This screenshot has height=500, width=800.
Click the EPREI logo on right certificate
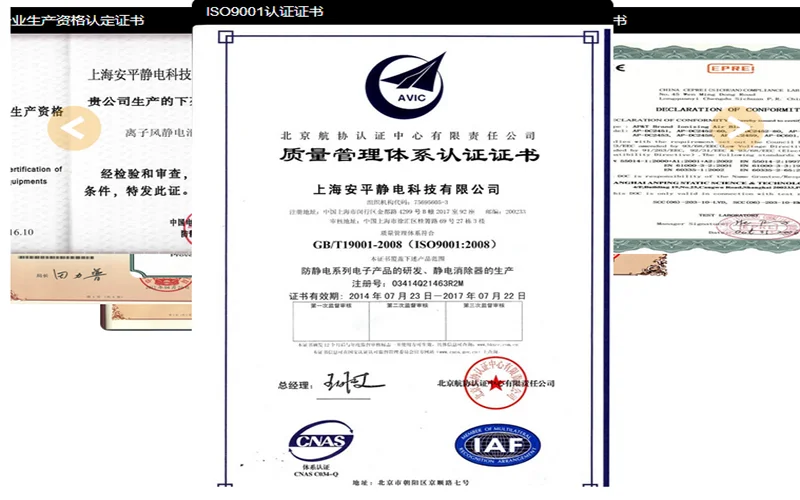[730, 68]
